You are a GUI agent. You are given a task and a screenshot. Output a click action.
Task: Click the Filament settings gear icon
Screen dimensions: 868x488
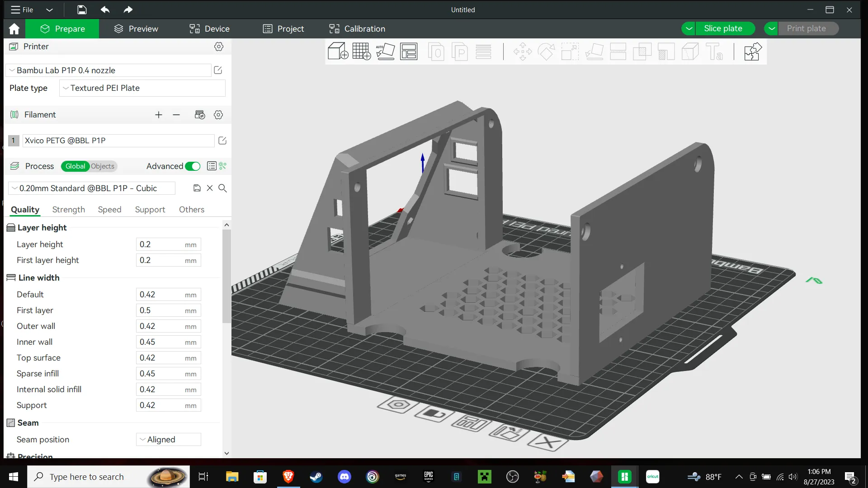coord(219,115)
